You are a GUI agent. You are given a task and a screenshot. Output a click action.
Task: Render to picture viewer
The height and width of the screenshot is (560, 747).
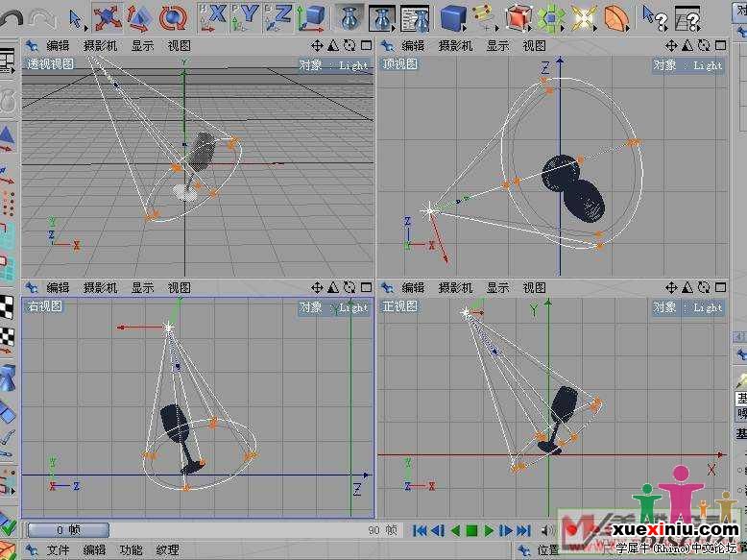click(x=382, y=19)
